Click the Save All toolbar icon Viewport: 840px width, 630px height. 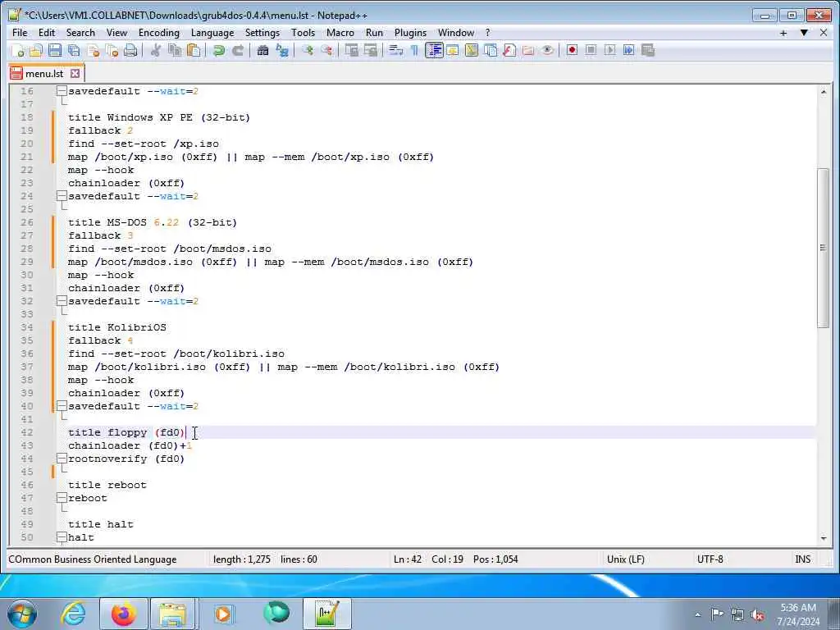[x=74, y=50]
